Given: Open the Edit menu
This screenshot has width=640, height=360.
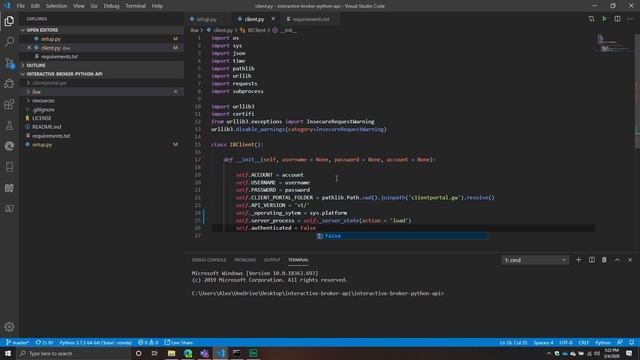Looking at the screenshot, I should point(35,6).
